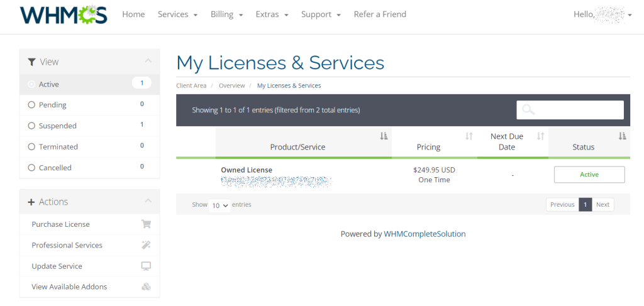Click the My Licenses & Services page heading
Image resolution: width=644 pixels, height=306 pixels.
[280, 63]
